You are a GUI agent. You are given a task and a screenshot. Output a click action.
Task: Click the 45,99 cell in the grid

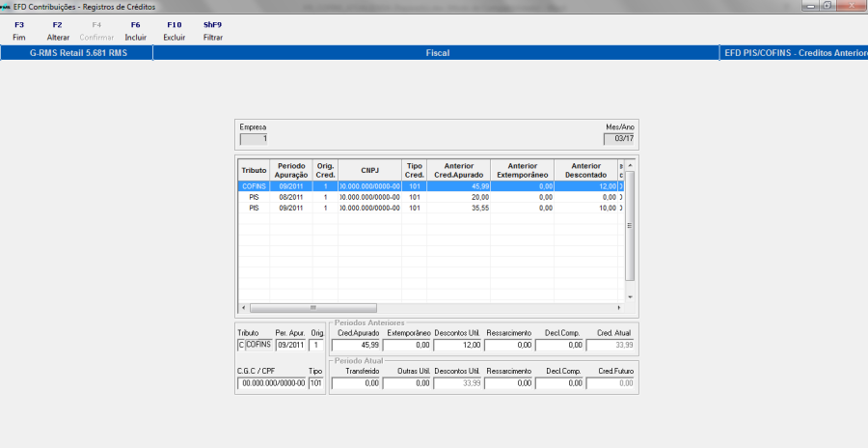pyautogui.click(x=458, y=187)
